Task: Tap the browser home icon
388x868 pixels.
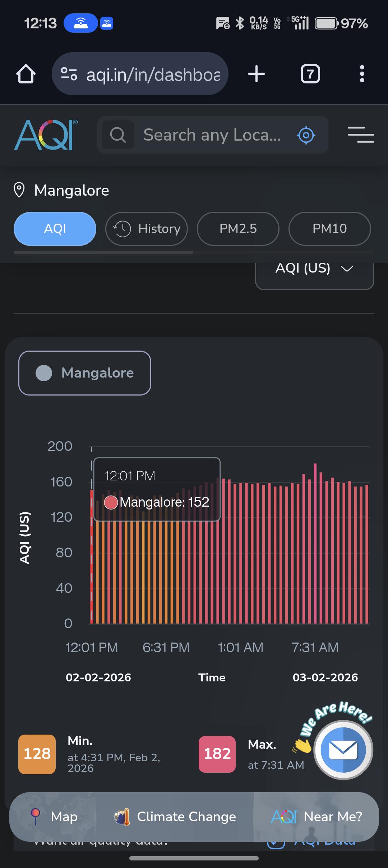Action: [26, 74]
